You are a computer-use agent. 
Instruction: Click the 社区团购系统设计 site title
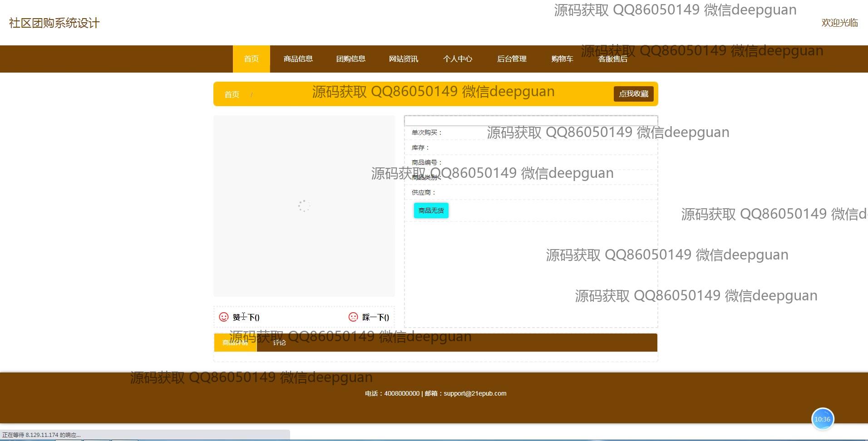(x=54, y=23)
